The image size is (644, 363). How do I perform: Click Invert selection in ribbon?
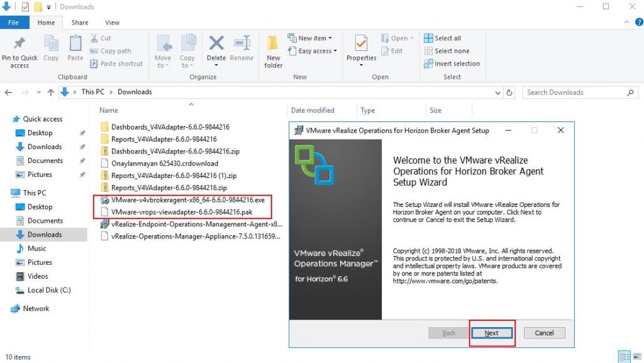tap(452, 64)
